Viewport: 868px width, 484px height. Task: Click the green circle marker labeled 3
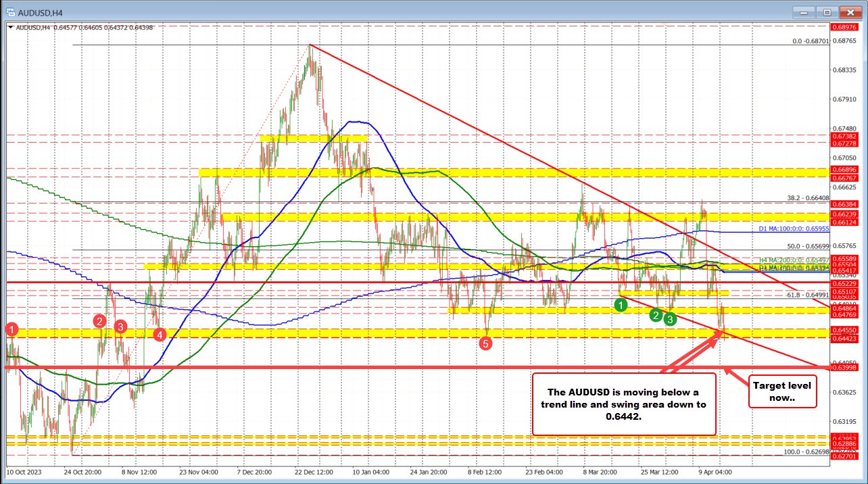point(670,319)
